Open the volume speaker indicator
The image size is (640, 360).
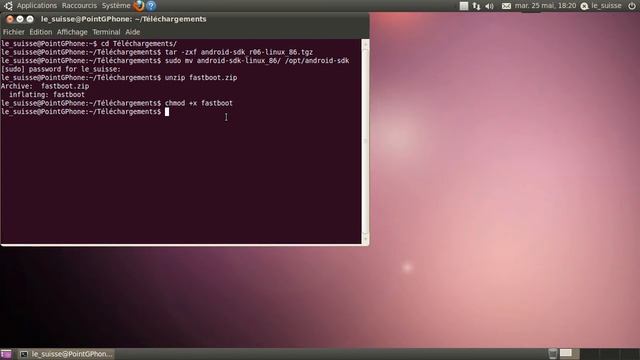coord(489,6)
